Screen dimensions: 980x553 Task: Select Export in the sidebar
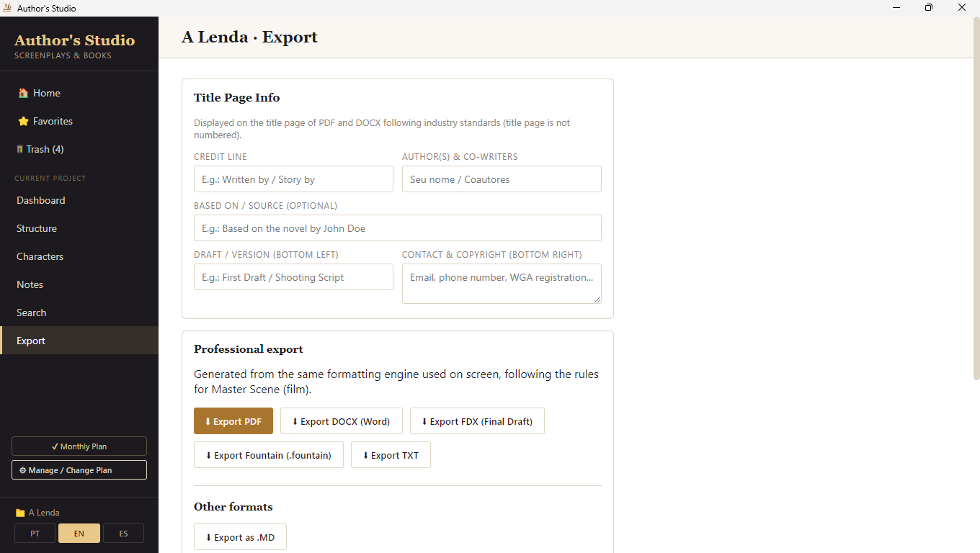pyautogui.click(x=79, y=341)
